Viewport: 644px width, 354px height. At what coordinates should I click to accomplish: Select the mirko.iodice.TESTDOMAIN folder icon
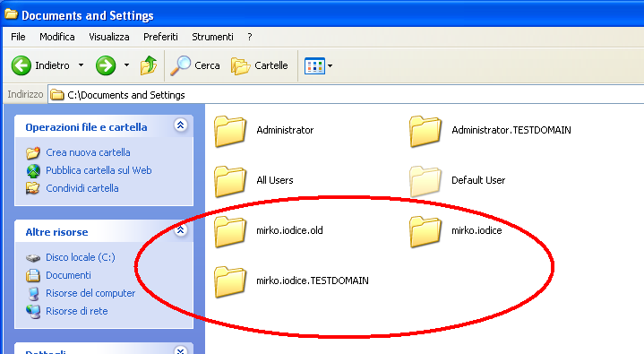(x=230, y=281)
